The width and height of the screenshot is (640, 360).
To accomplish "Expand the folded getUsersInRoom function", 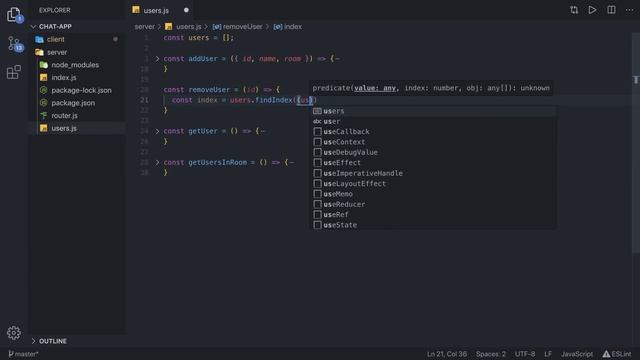I will point(157,162).
